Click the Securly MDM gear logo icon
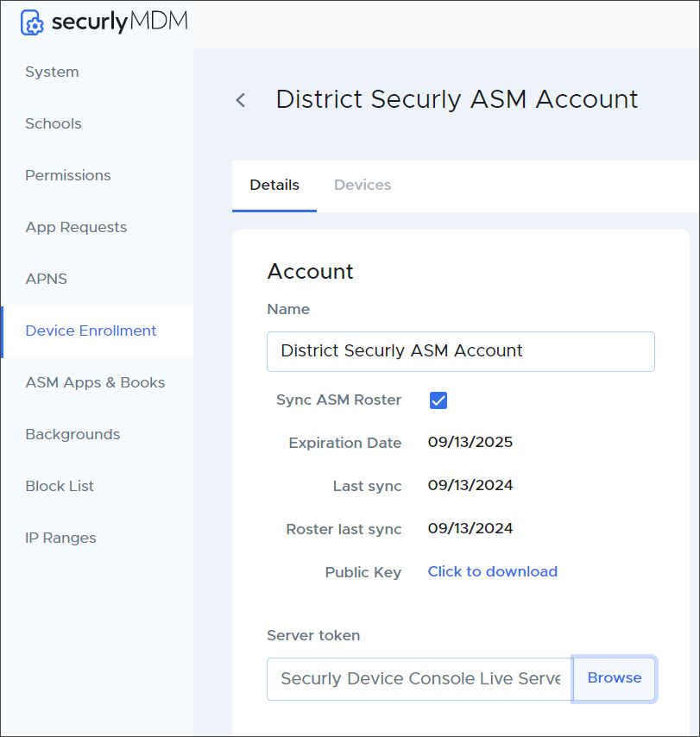 pyautogui.click(x=32, y=22)
